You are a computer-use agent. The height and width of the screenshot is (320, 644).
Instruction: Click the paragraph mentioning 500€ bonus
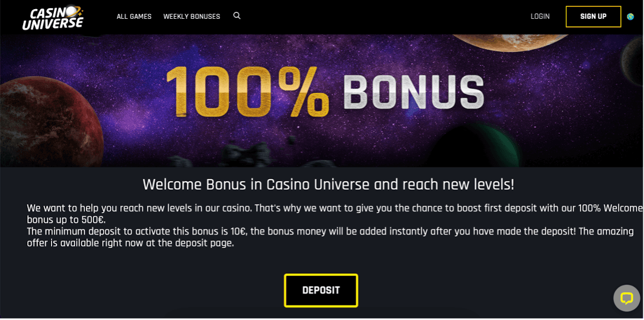tap(334, 214)
